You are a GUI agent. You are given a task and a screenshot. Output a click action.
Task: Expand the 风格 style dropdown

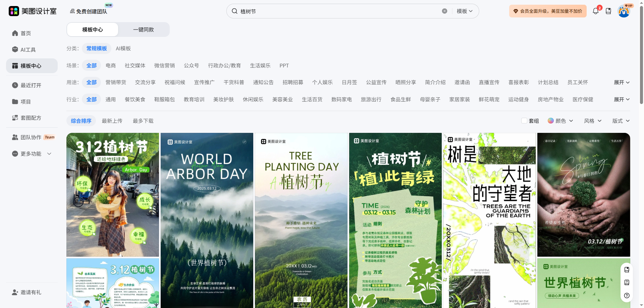tap(592, 121)
